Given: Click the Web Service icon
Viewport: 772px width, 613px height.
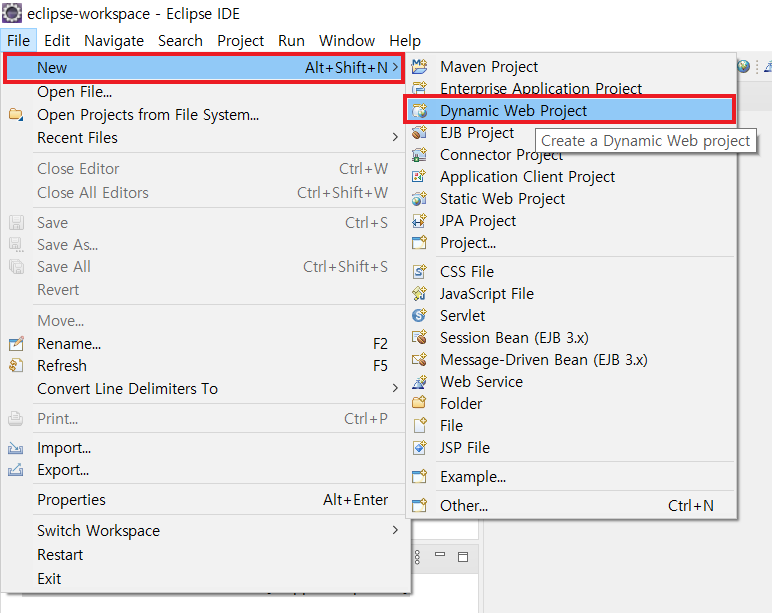Looking at the screenshot, I should click(419, 382).
